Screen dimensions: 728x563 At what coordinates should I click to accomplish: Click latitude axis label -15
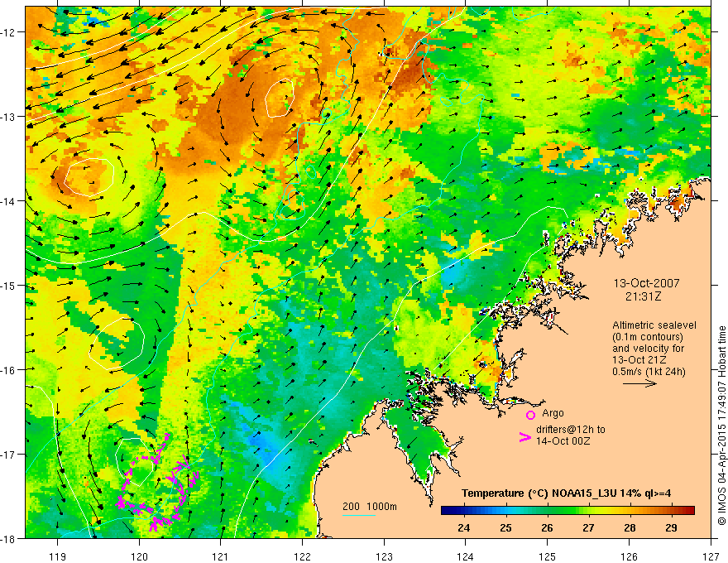click(8, 286)
